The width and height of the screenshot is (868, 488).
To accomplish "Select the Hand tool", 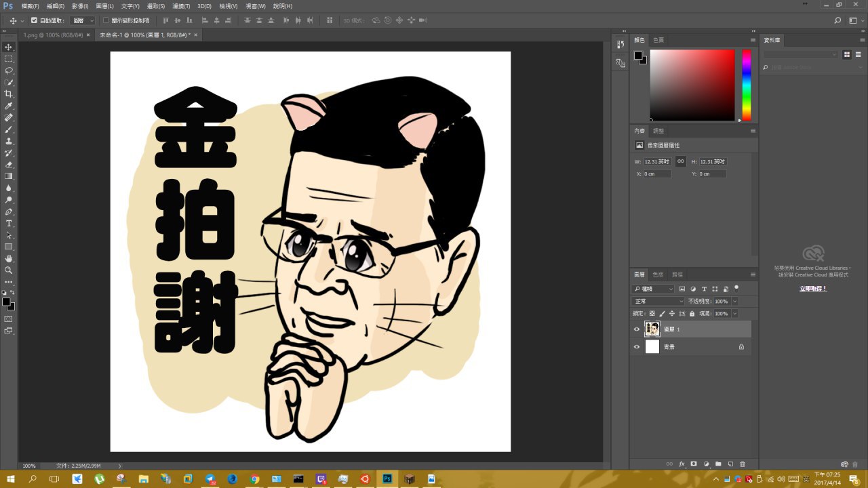I will point(9,258).
